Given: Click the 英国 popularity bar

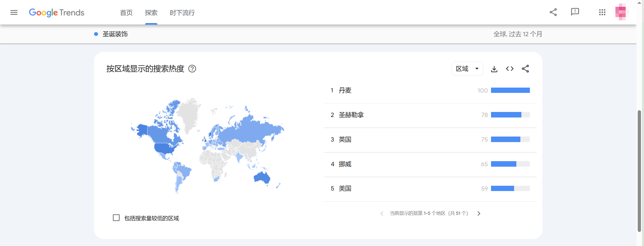Looking at the screenshot, I should point(510,139).
